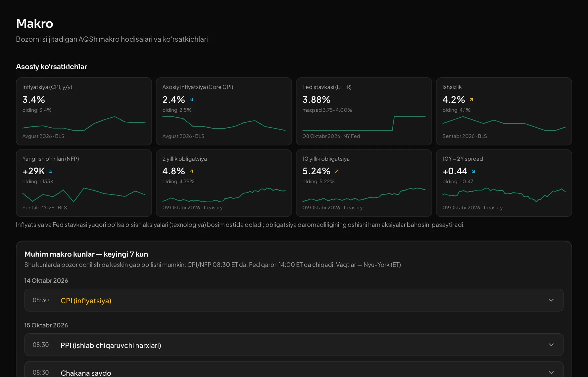Click the 'maqsad 3.75–4.00%' text
The image size is (588, 377).
click(327, 110)
